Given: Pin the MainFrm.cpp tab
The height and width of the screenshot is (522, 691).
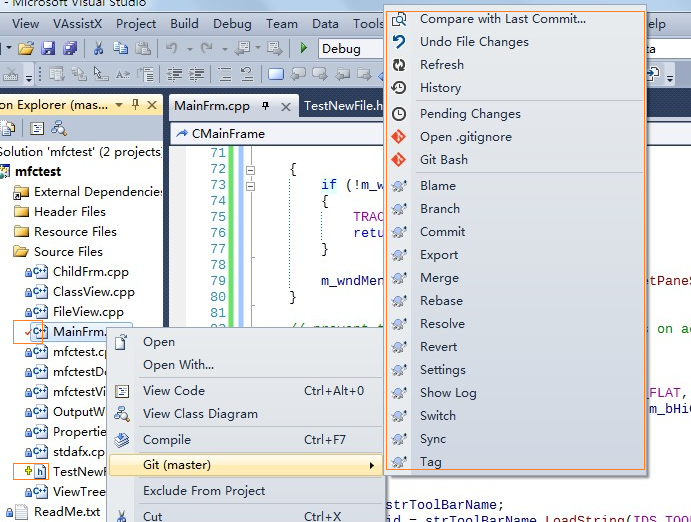Looking at the screenshot, I should coord(265,106).
